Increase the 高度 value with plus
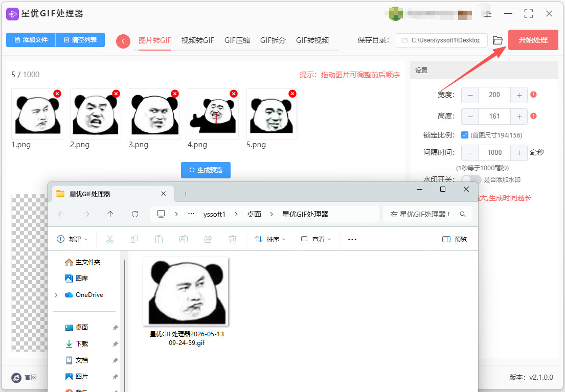 [519, 117]
